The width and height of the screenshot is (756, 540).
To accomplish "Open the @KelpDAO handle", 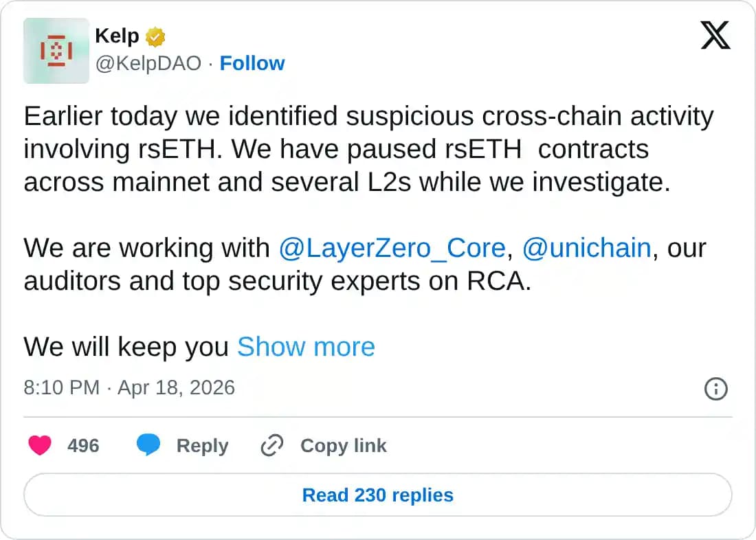I will 150,63.
